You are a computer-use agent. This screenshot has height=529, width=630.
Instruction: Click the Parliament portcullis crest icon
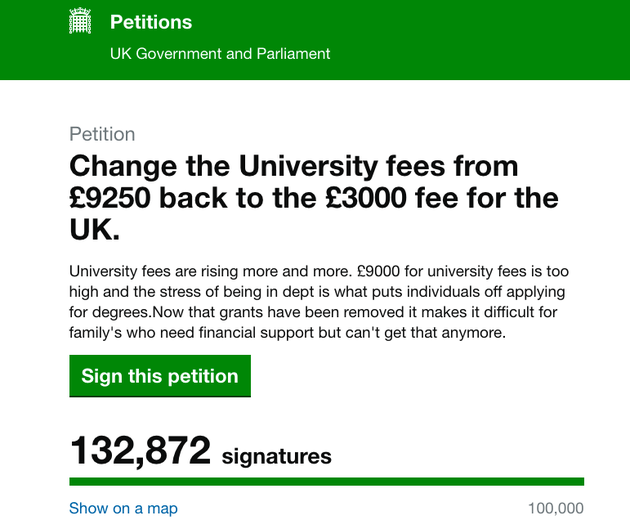coord(80,21)
